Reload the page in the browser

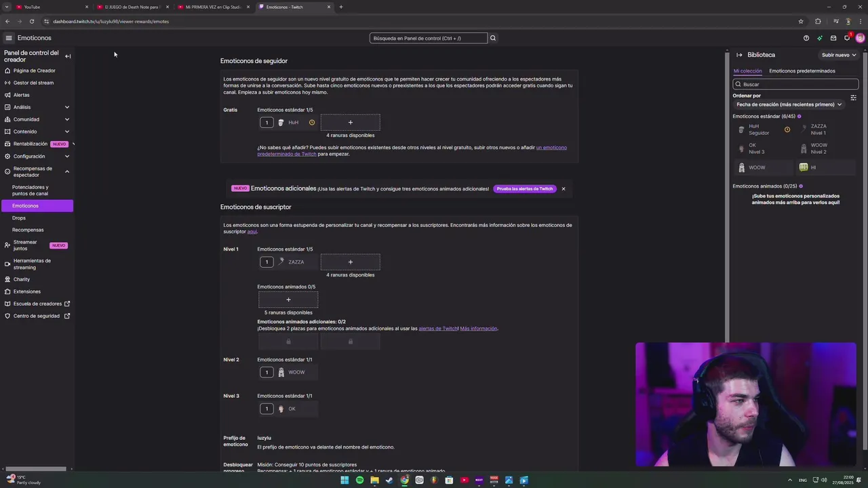32,21
